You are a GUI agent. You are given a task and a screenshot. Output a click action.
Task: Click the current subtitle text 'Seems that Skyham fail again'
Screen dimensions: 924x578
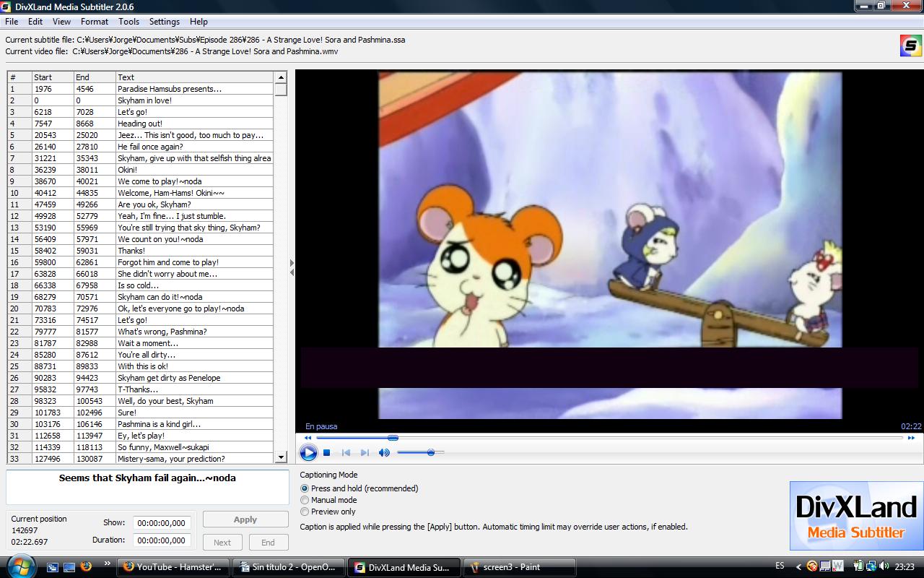pyautogui.click(x=147, y=478)
